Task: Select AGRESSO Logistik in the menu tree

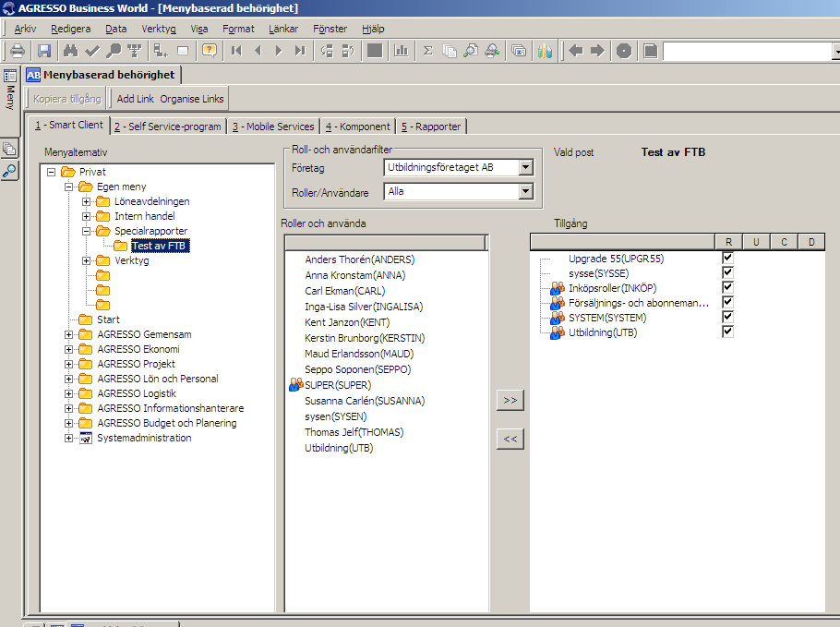Action: (x=137, y=394)
